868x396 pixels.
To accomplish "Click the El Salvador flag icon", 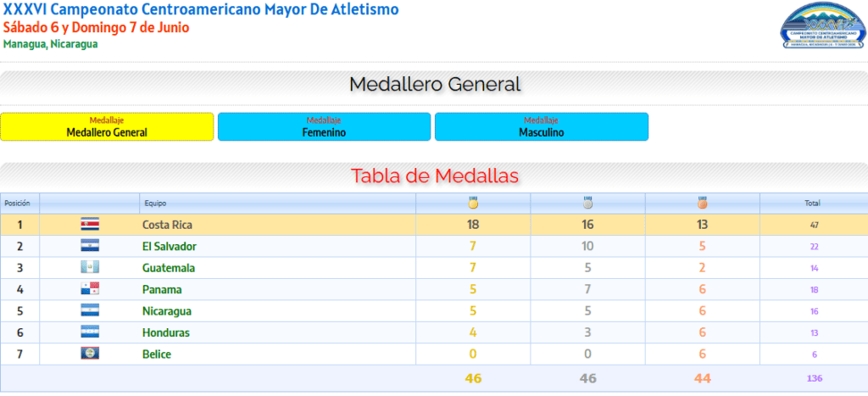I will tap(90, 246).
